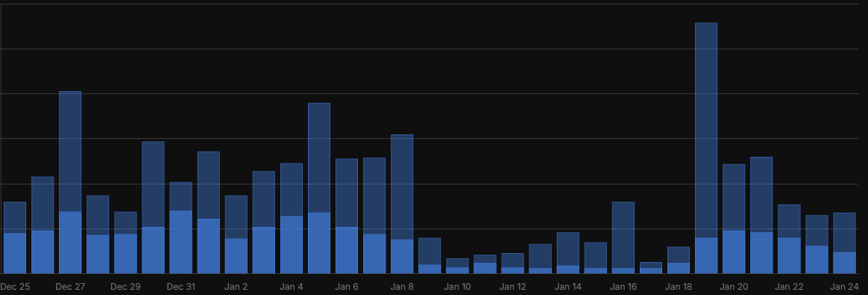Select the bar above Jan 14
This screenshot has height=295, width=868.
pos(568,253)
